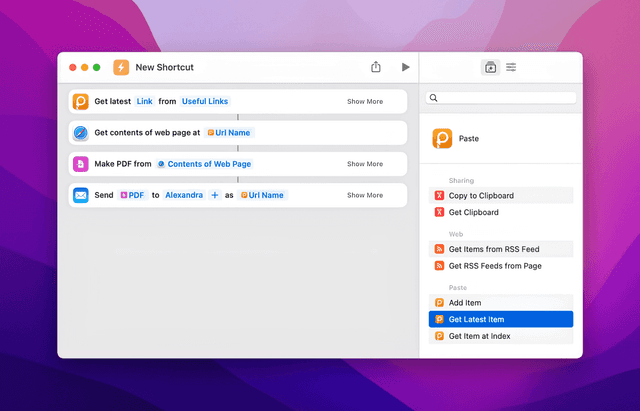640x411 pixels.
Task: Click 'Make PDF from' text
Action: coord(123,164)
